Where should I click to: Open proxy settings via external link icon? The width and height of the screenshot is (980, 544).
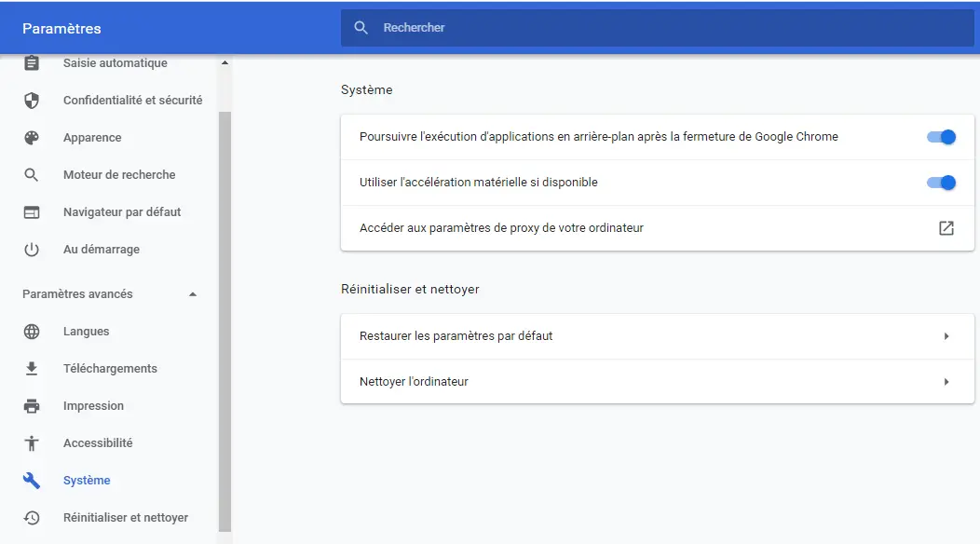946,228
